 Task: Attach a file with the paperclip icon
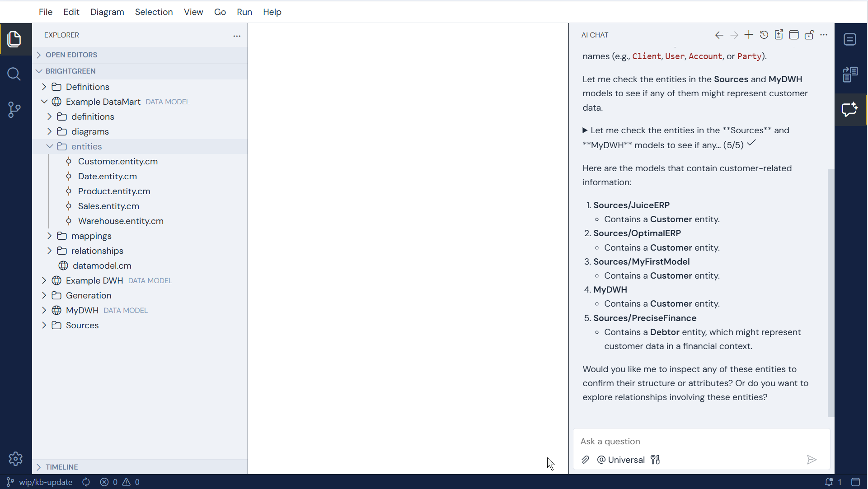coord(585,460)
